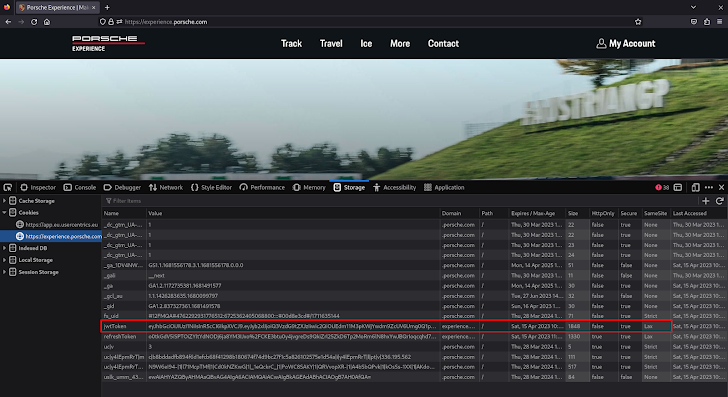Click the shield tracking protection icon

pos(103,22)
